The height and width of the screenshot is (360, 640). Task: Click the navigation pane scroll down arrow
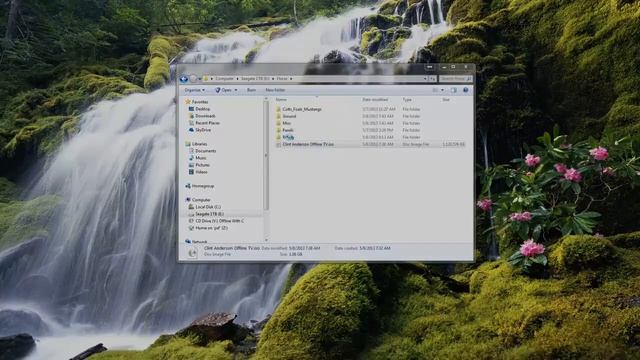point(267,240)
